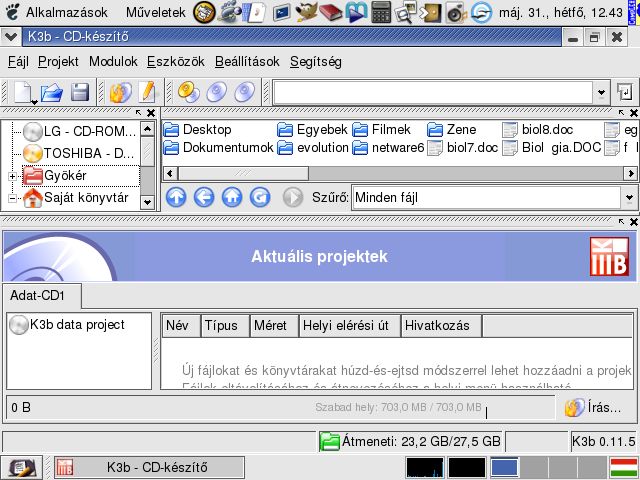Open the calculator from the top panel
The height and width of the screenshot is (480, 640).
point(381,13)
